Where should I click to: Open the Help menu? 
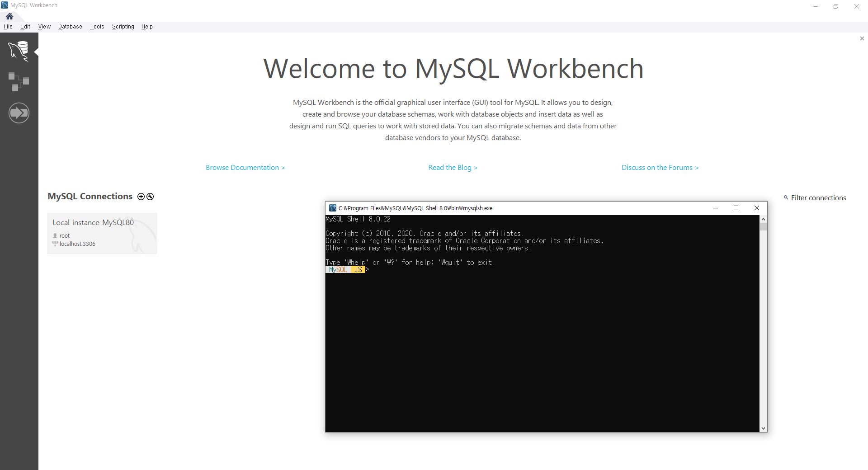147,27
